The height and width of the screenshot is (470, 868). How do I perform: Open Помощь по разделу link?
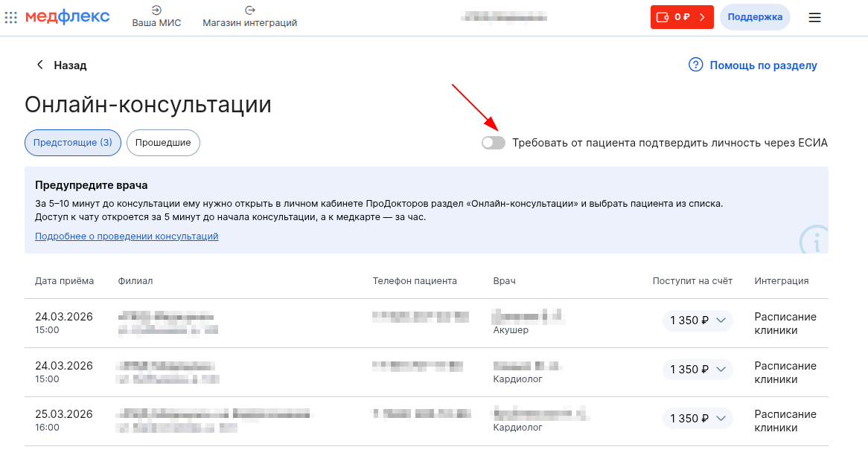pos(763,65)
